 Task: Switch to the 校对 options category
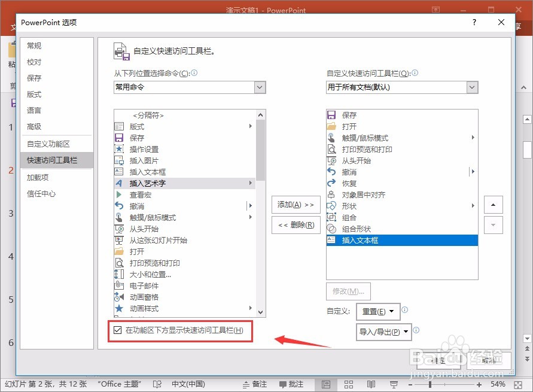34,62
